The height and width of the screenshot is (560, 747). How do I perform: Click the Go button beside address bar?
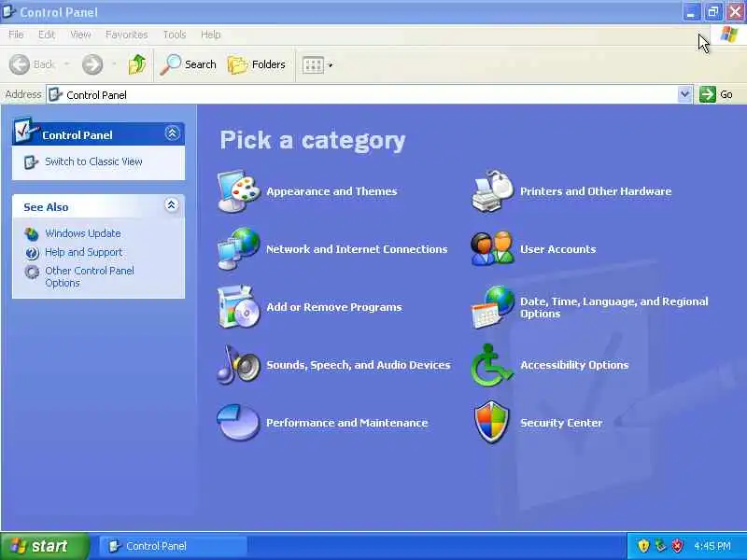click(x=716, y=94)
